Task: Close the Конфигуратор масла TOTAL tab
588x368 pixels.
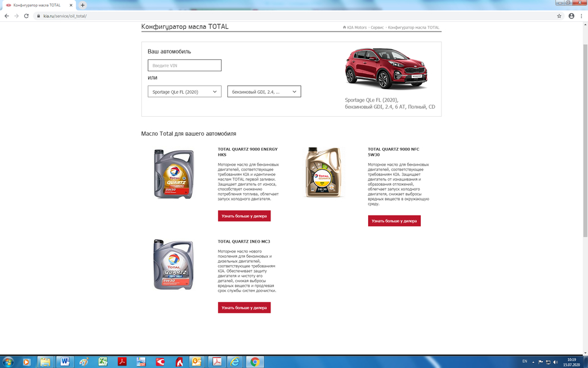Action: tap(71, 5)
